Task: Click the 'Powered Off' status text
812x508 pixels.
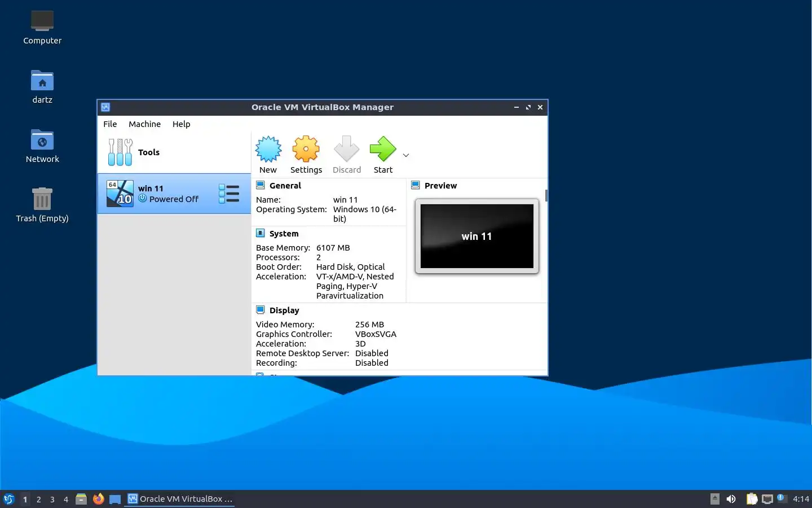Action: [174, 199]
